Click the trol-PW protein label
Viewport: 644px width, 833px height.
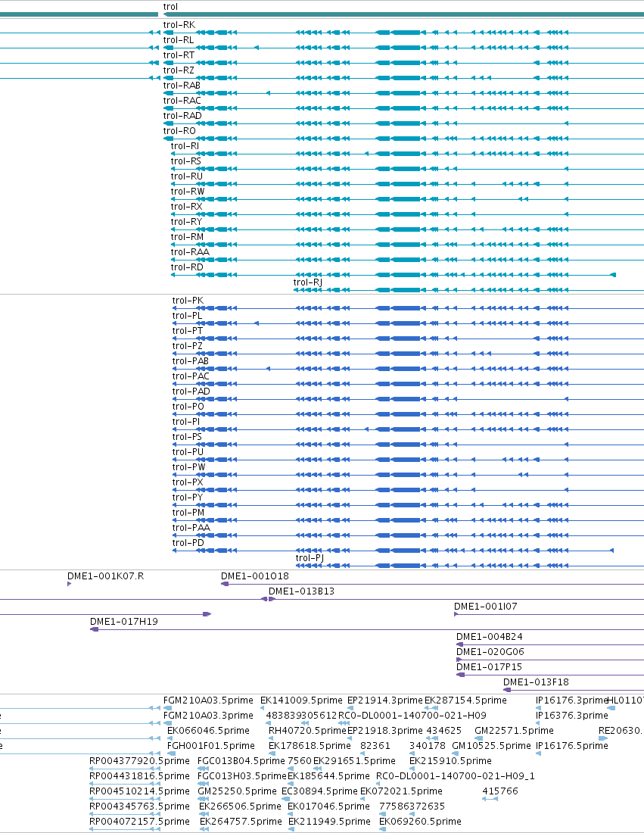tap(189, 467)
